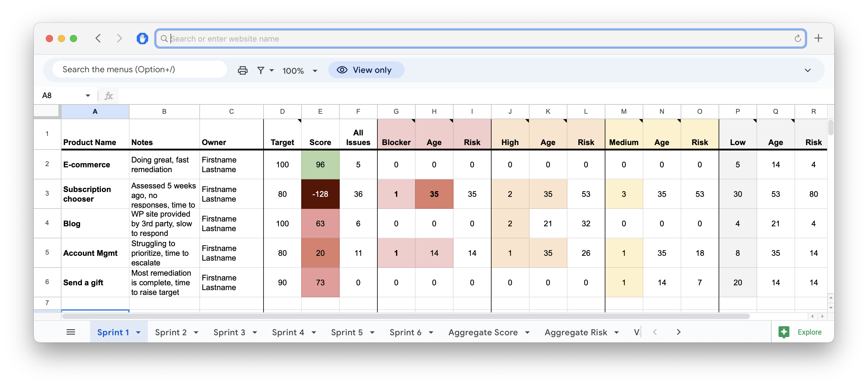Click the browser forward arrow
The width and height of the screenshot is (868, 387).
119,39
